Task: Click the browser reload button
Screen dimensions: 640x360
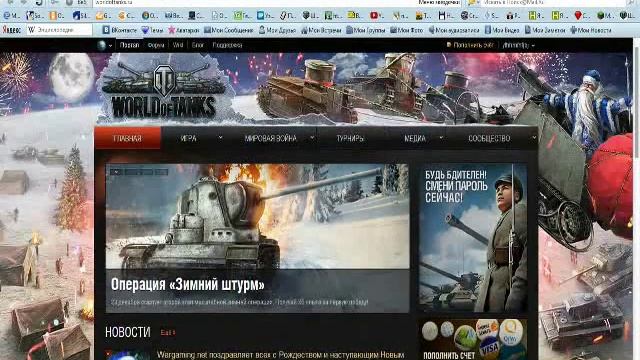Action: point(40,2)
